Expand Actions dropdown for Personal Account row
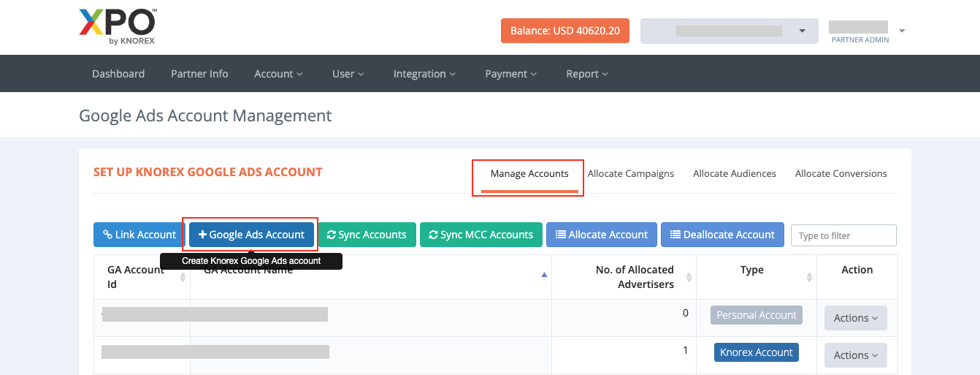 855,318
